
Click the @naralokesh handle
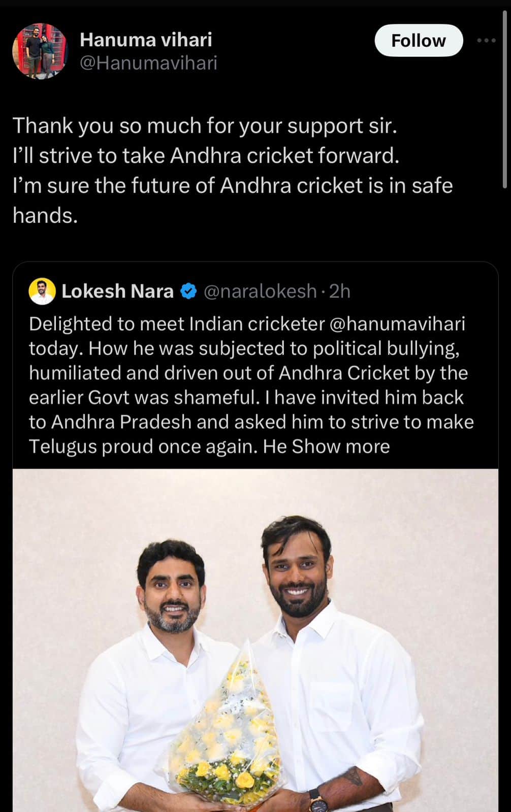coord(260,291)
